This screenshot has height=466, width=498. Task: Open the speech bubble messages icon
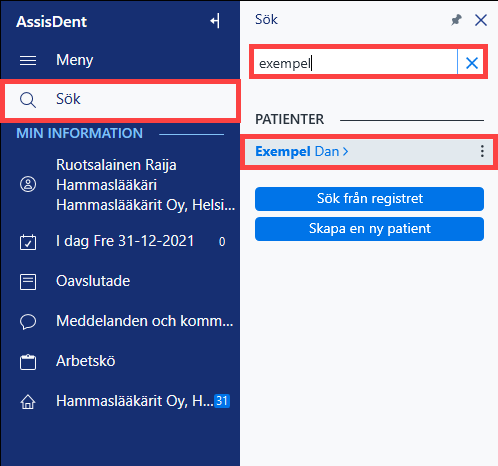[28, 322]
